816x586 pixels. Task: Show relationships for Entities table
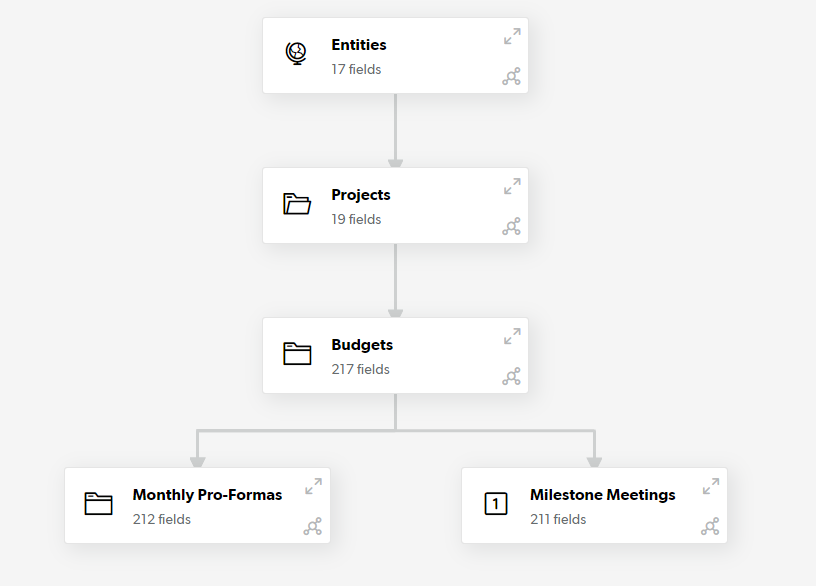pyautogui.click(x=511, y=77)
